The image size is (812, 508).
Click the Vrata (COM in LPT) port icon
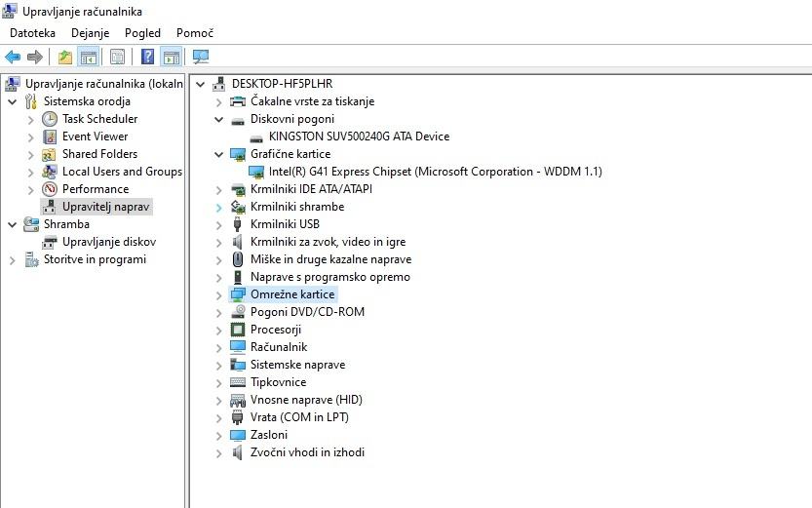pyautogui.click(x=237, y=417)
